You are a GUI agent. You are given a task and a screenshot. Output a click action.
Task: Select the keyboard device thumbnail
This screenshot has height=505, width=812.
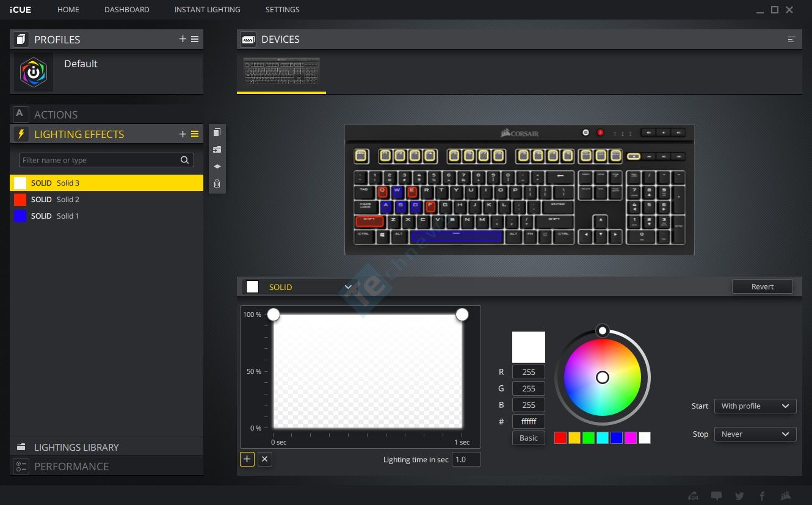click(x=281, y=72)
